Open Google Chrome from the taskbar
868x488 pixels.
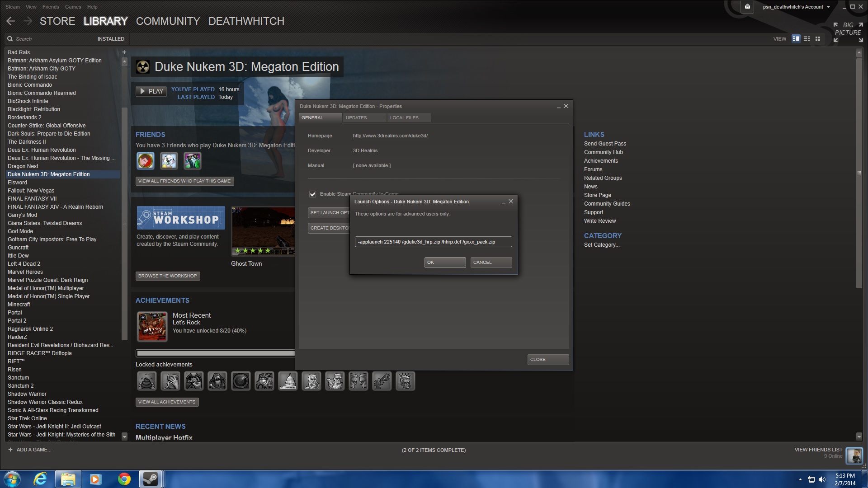124,479
